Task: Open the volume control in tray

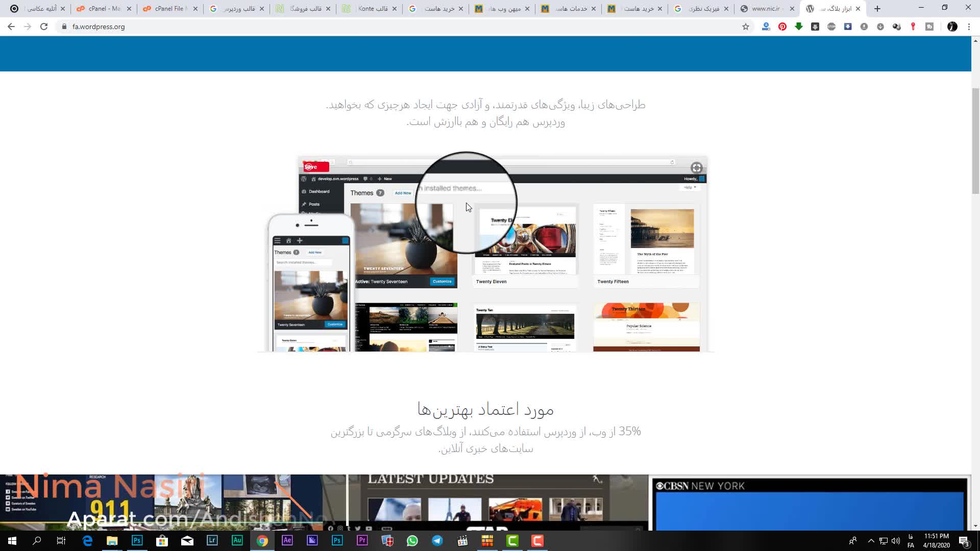Action: [x=896, y=541]
